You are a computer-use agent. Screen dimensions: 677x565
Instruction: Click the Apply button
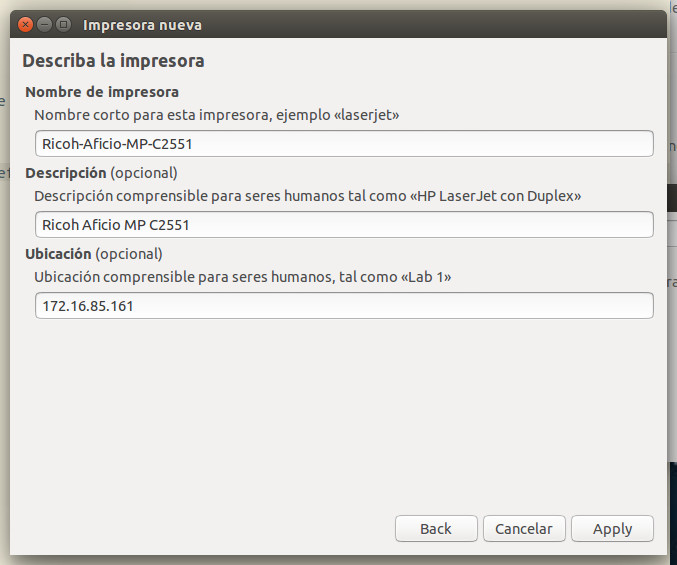pos(612,528)
